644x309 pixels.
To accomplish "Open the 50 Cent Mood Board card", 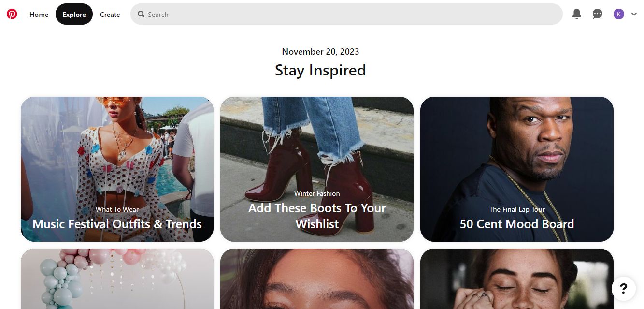I will [x=517, y=224].
